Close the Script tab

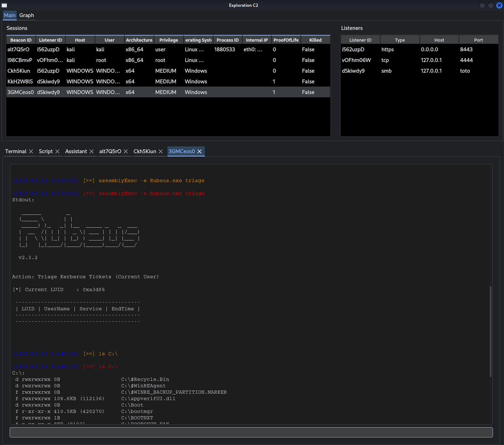(x=57, y=151)
